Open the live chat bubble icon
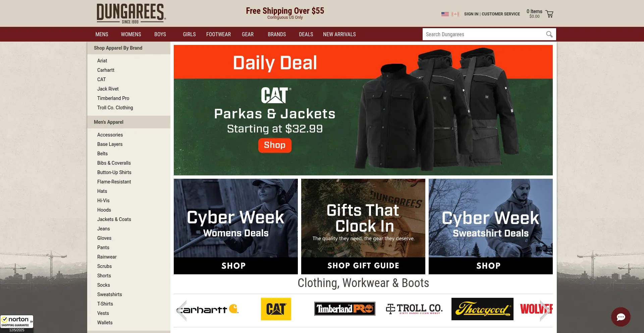 click(621, 317)
